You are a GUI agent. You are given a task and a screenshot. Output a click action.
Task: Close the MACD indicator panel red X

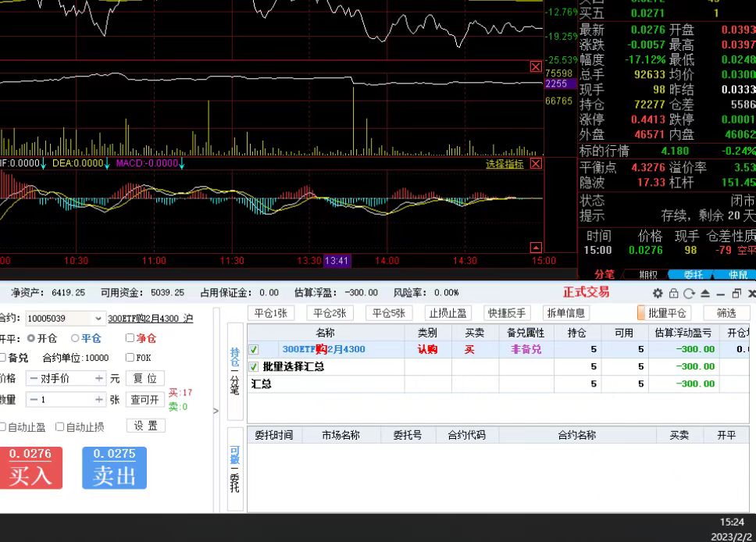click(x=536, y=163)
